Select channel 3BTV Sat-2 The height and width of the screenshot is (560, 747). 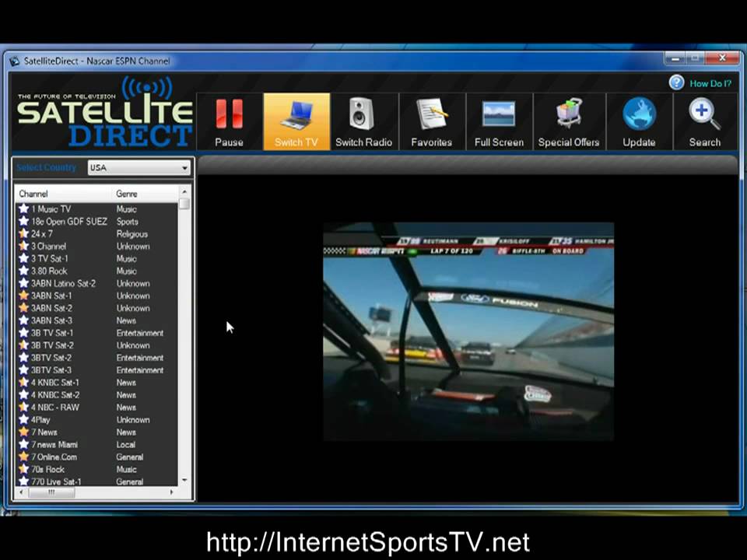(x=96, y=358)
